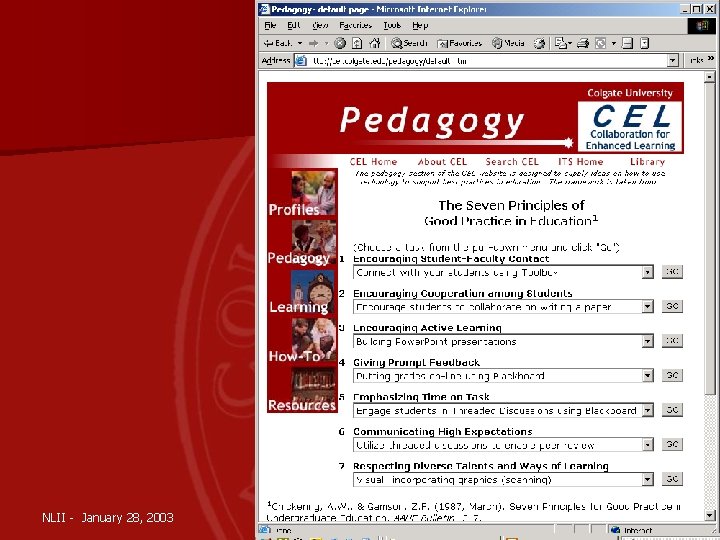Image resolution: width=720 pixels, height=540 pixels.
Task: Click the Search CEL link
Action: pos(512,162)
